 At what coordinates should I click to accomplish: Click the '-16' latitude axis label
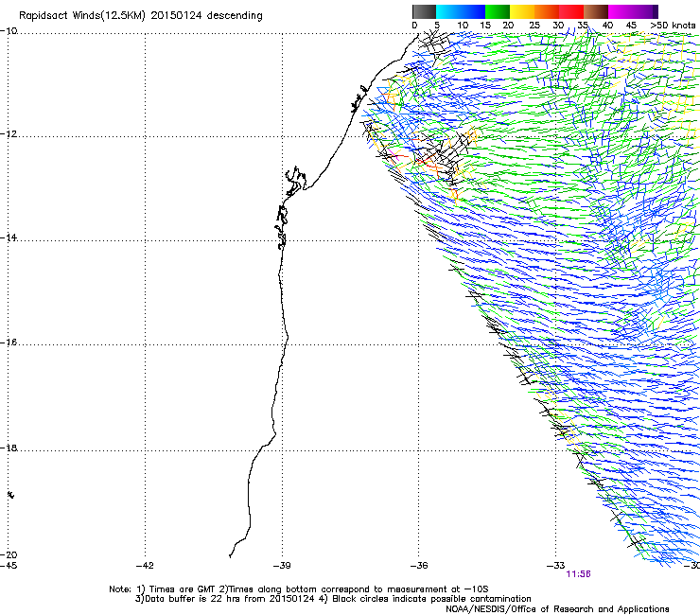pos(9,343)
